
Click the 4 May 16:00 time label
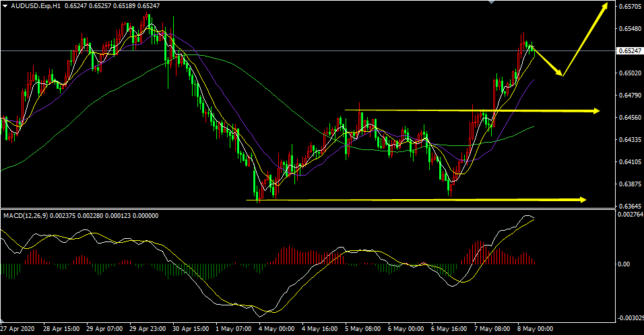(x=319, y=329)
